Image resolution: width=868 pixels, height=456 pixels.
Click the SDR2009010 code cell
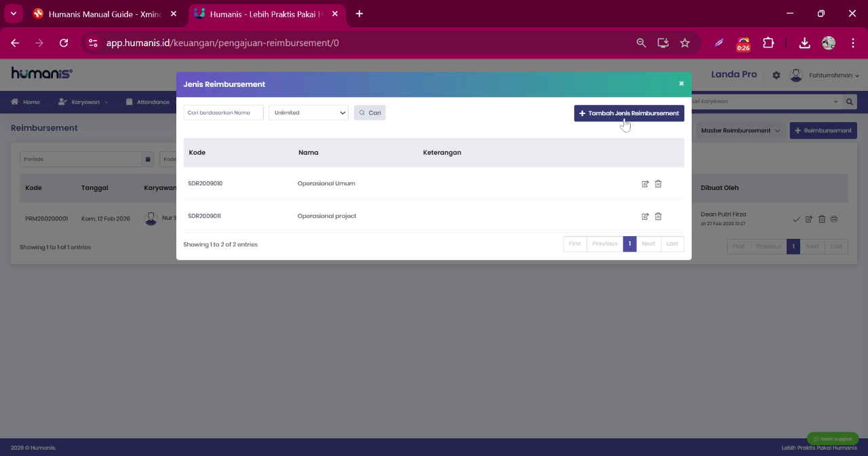pyautogui.click(x=205, y=183)
